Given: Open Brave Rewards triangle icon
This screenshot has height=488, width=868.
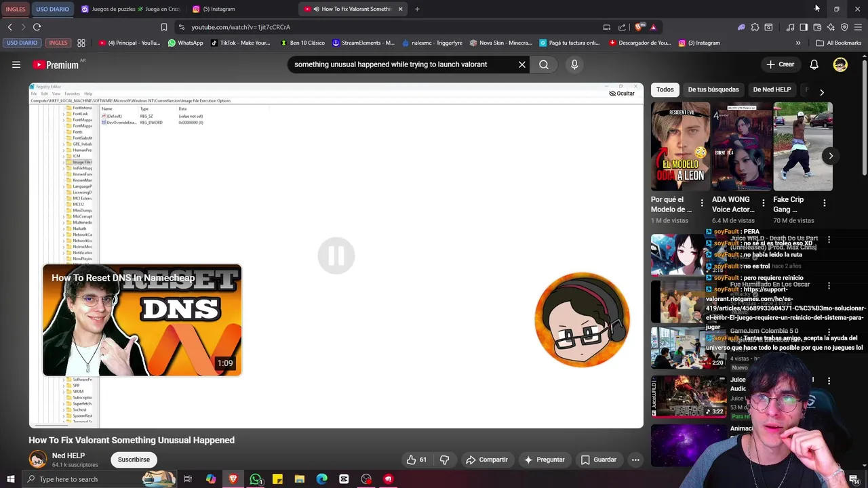Looking at the screenshot, I should click(653, 27).
